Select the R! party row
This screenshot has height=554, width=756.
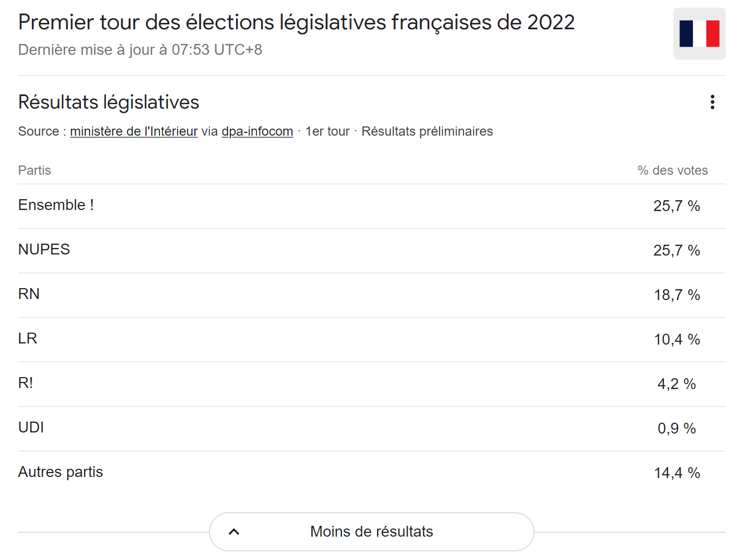pyautogui.click(x=372, y=384)
